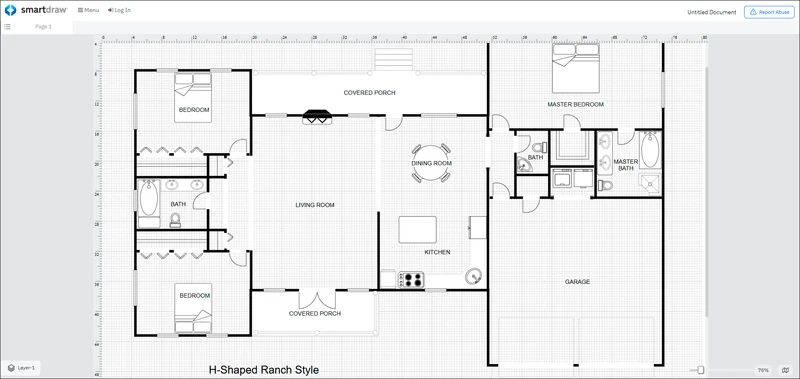Viewport: 800px width, 379px height.
Task: Click the zoom slider handle
Action: [x=701, y=370]
